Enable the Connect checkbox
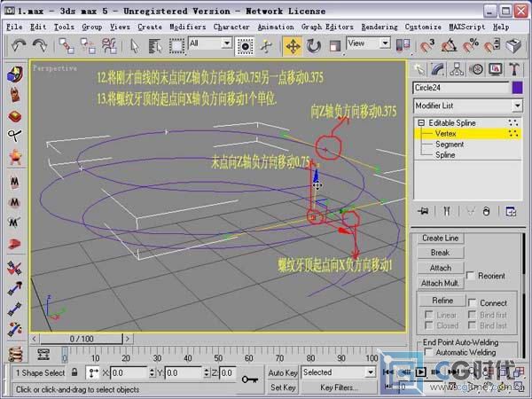The height and width of the screenshot is (399, 532). [472, 302]
